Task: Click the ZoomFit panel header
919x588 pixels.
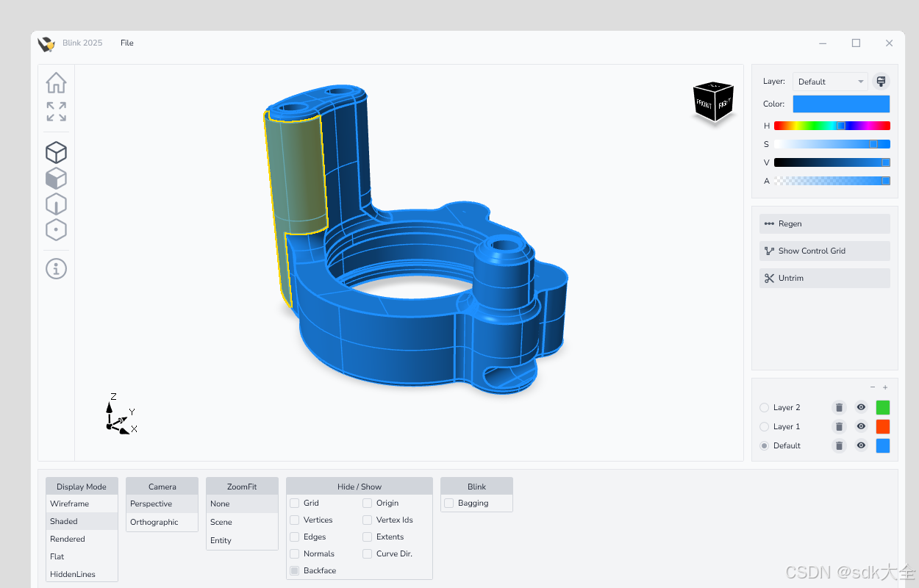Action: click(x=242, y=486)
